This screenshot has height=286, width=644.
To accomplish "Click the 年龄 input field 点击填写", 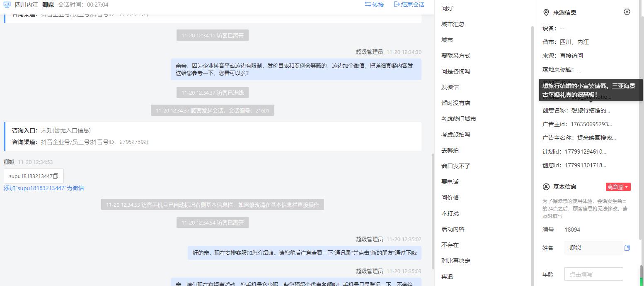I will tap(593, 274).
